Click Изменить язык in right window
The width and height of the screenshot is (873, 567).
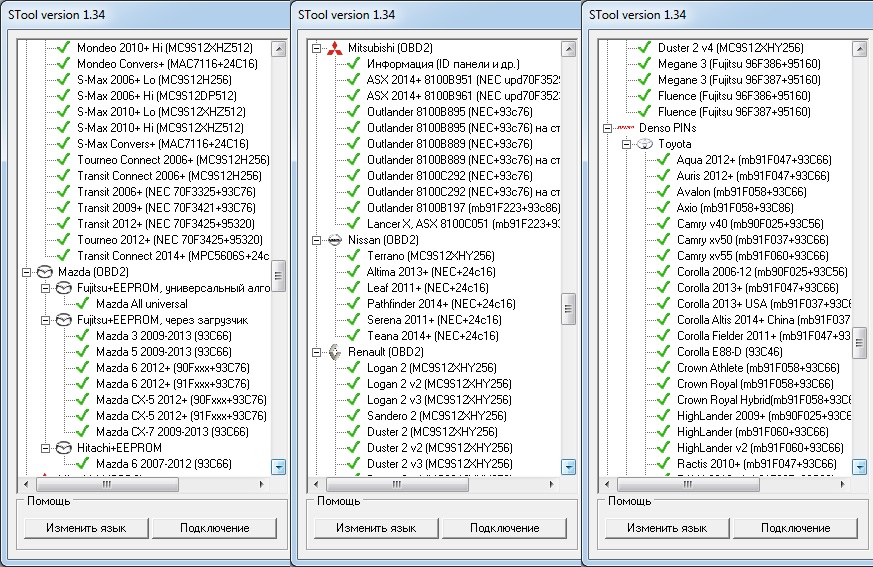(x=667, y=528)
